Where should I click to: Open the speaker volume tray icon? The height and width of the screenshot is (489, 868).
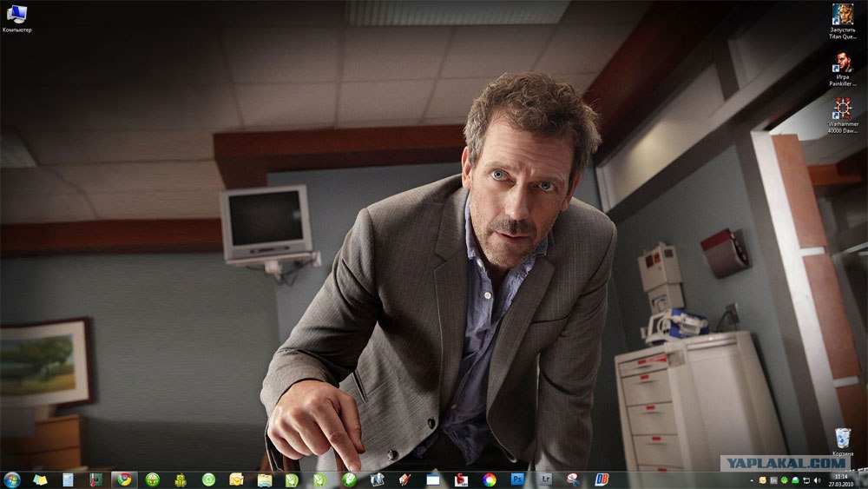coord(817,480)
